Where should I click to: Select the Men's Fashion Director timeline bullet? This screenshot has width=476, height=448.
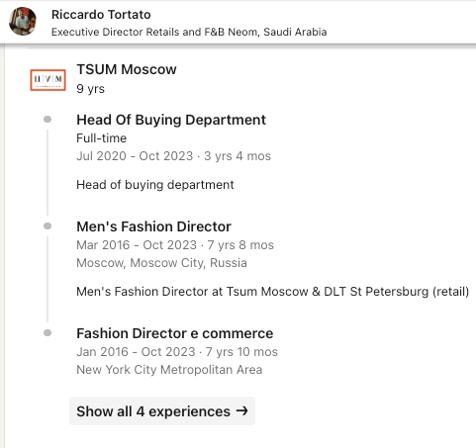[48, 225]
